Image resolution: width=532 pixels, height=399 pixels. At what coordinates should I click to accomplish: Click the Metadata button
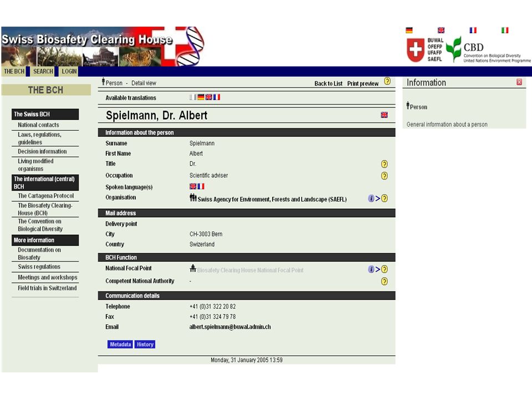120,344
